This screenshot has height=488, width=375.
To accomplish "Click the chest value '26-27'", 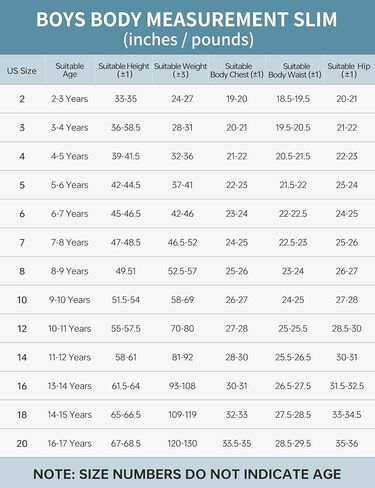I will coord(237,300).
